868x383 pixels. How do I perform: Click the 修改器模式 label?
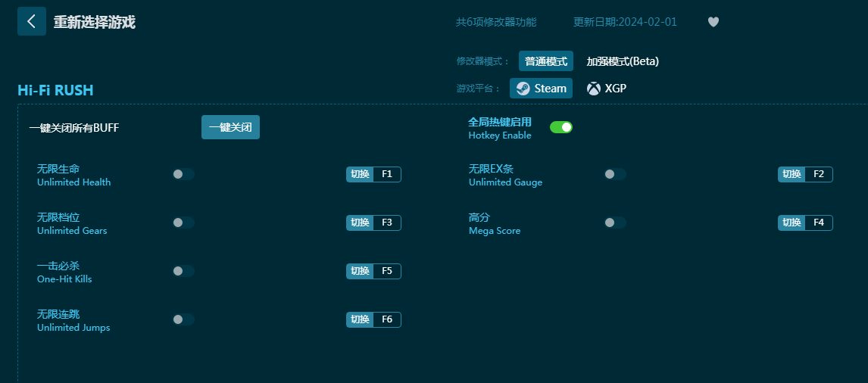482,61
